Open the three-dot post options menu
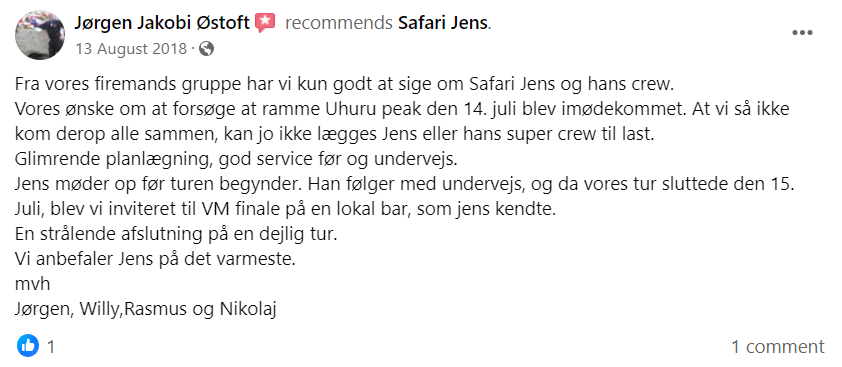This screenshot has width=842, height=367. (x=802, y=33)
